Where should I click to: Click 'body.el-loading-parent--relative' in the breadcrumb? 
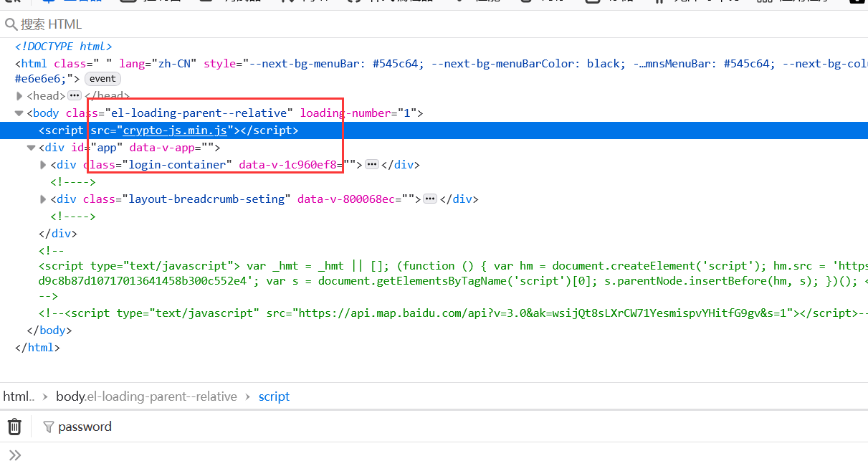pos(146,396)
